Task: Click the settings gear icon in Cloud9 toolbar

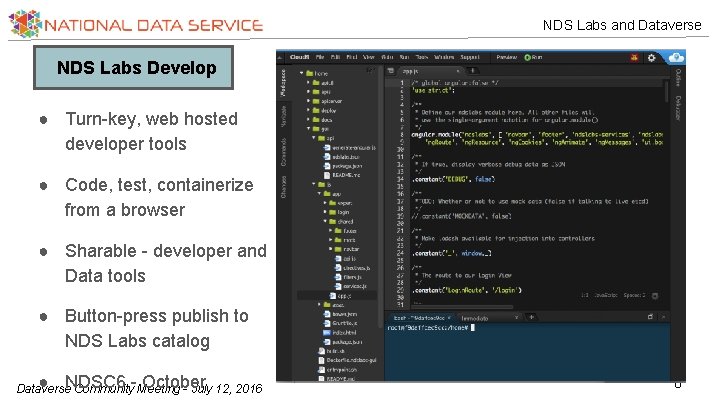Action: tap(651, 58)
